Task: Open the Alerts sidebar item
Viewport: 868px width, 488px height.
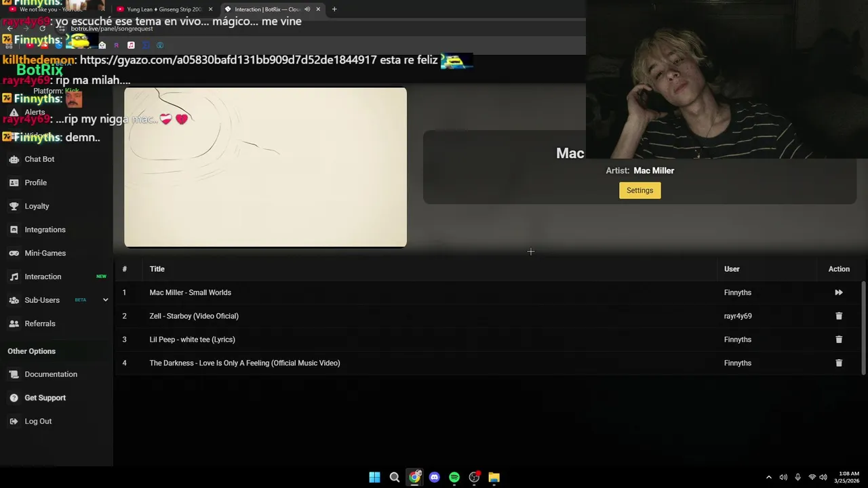Action: pyautogui.click(x=35, y=113)
